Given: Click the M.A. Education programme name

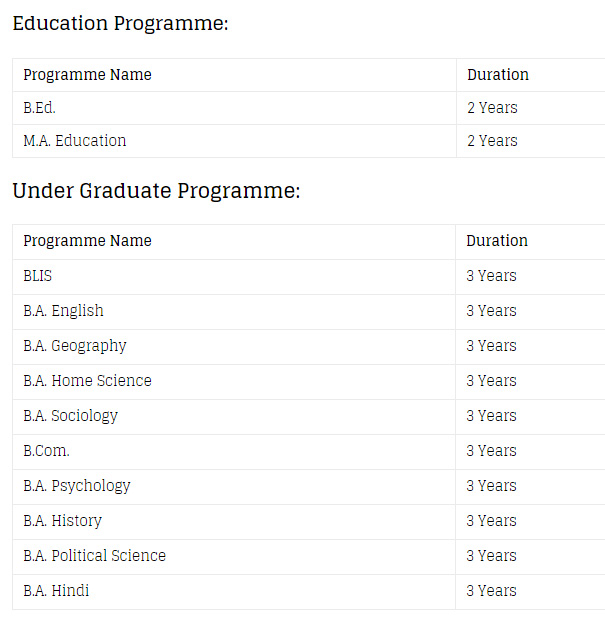Looking at the screenshot, I should tap(75, 141).
